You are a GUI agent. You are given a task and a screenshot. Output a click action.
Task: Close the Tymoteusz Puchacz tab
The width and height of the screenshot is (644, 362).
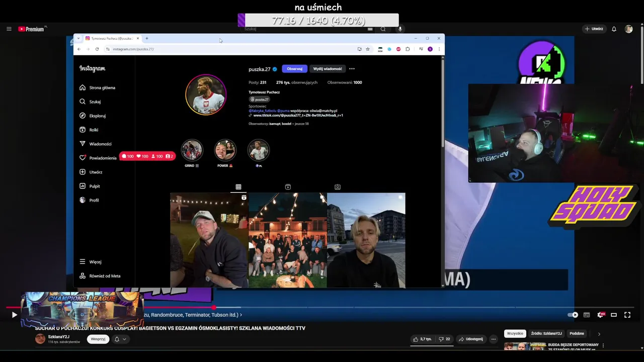tap(138, 38)
